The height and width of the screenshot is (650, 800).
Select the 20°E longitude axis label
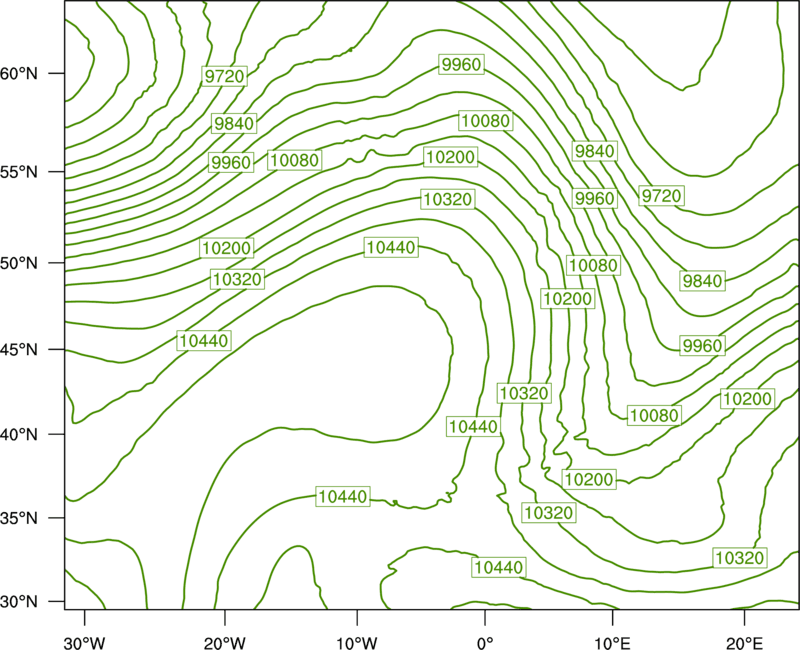click(x=744, y=642)
